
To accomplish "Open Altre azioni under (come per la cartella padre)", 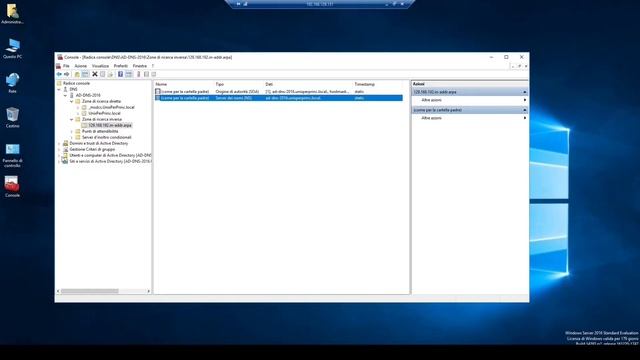I will click(470, 118).
